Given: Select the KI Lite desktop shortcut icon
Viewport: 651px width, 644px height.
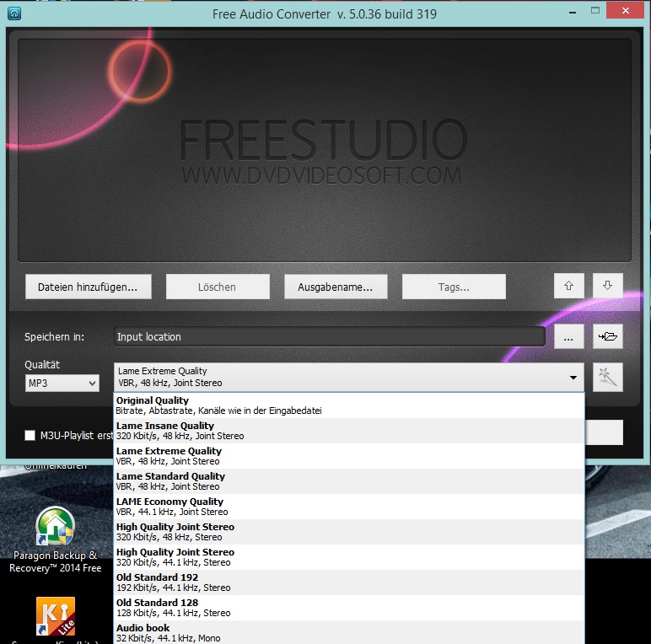Looking at the screenshot, I should pyautogui.click(x=55, y=616).
